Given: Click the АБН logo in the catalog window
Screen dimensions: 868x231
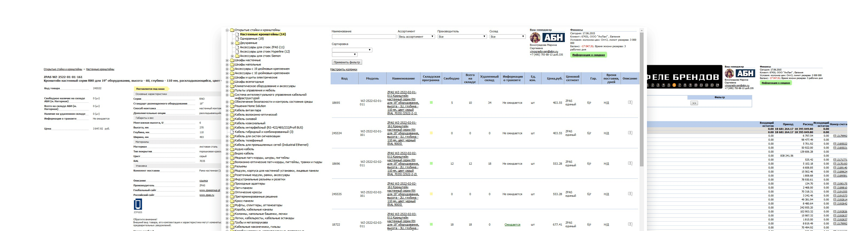Looking at the screenshot, I should click(553, 37).
